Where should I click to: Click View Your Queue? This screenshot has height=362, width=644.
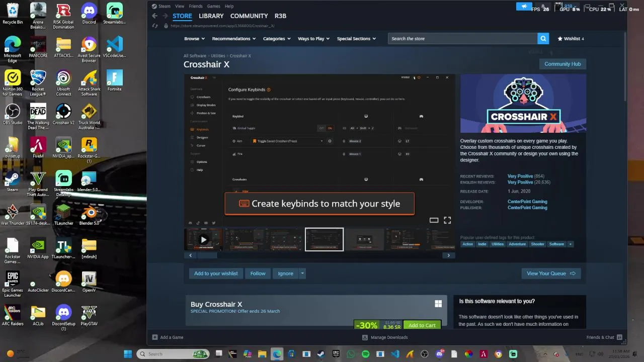(x=551, y=274)
